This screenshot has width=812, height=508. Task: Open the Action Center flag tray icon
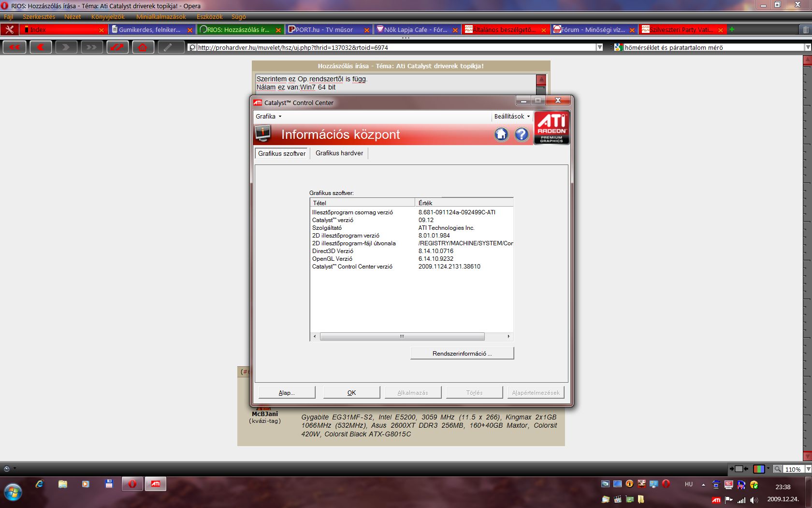[729, 500]
